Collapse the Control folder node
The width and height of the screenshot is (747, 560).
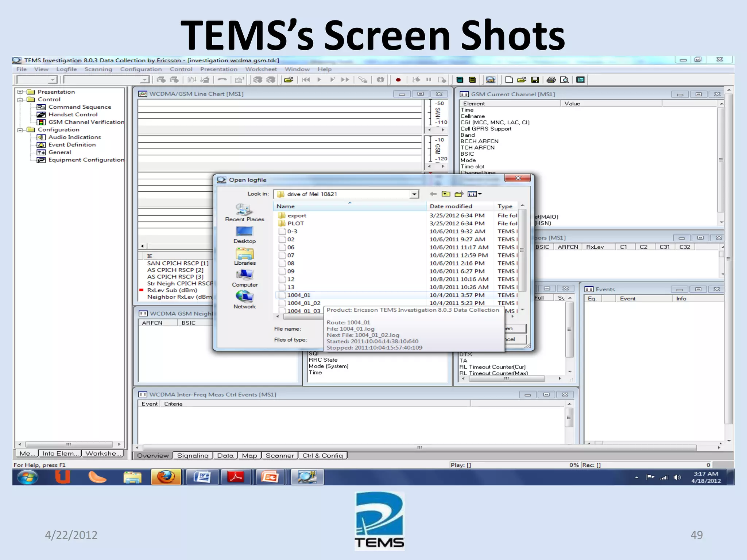coord(20,100)
